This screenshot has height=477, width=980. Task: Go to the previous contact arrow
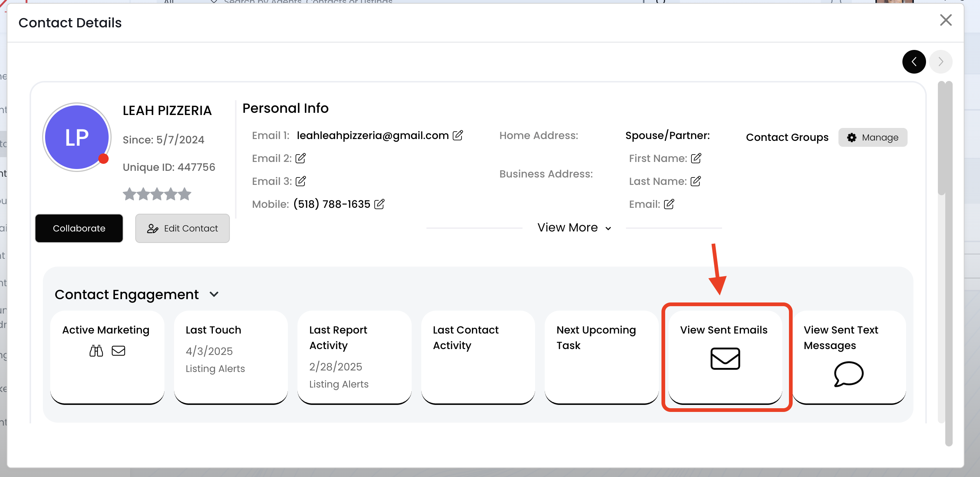pos(913,62)
